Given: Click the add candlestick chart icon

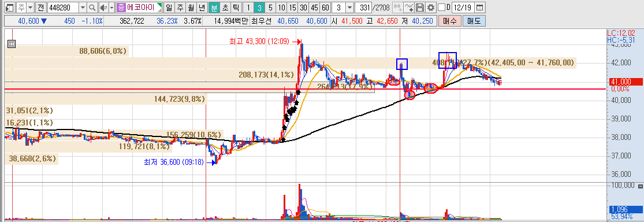Looking at the screenshot, I should [397, 8].
